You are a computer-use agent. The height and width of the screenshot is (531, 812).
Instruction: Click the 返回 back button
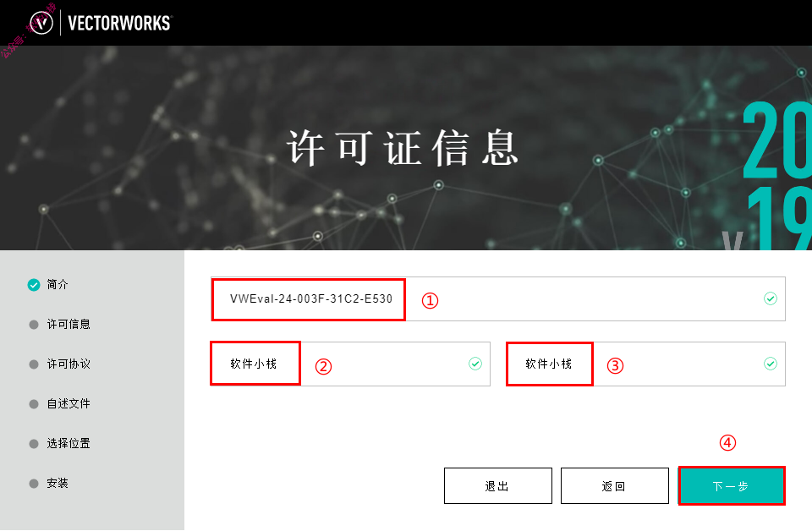pyautogui.click(x=615, y=486)
